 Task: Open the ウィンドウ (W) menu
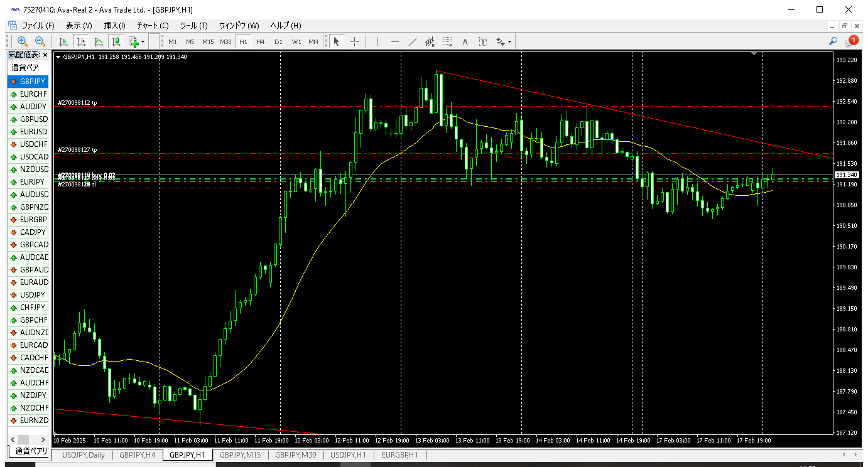point(239,26)
